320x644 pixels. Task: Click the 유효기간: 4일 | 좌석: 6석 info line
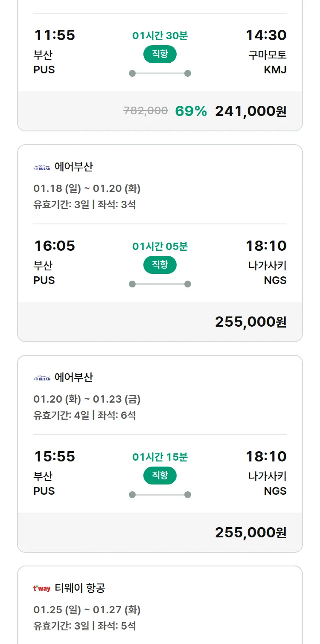click(x=84, y=415)
